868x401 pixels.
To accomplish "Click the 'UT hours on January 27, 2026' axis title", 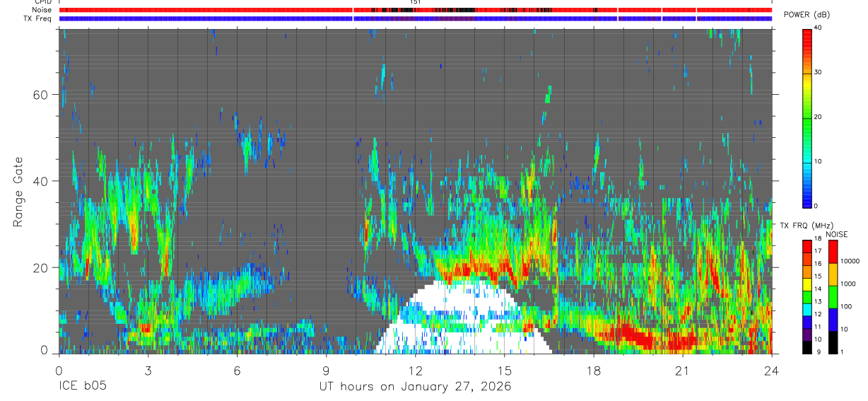I will [x=414, y=387].
